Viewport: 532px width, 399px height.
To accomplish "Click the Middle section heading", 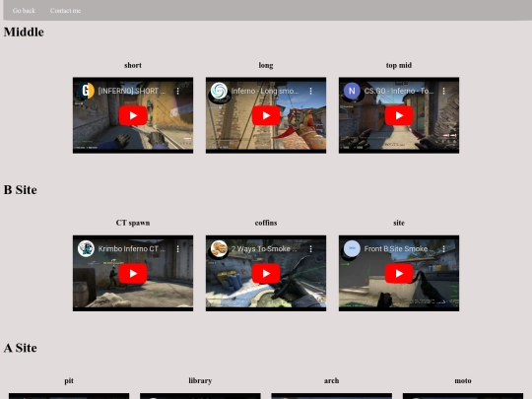I will click(24, 32).
